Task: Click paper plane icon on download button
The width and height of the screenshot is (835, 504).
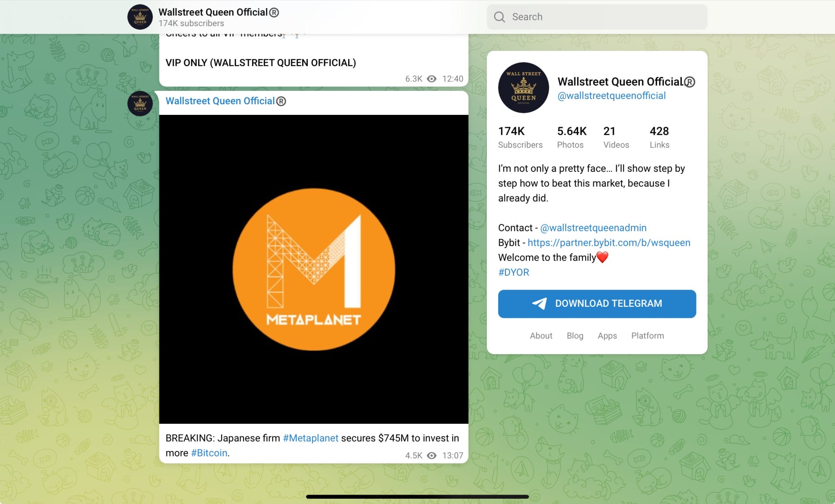Action: [x=539, y=304]
